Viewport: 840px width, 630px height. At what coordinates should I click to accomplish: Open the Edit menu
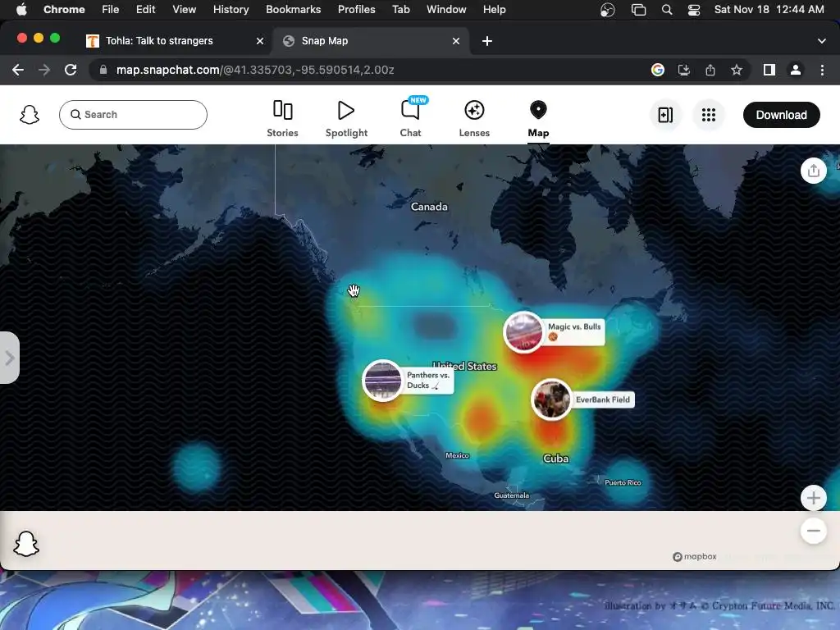pos(145,9)
